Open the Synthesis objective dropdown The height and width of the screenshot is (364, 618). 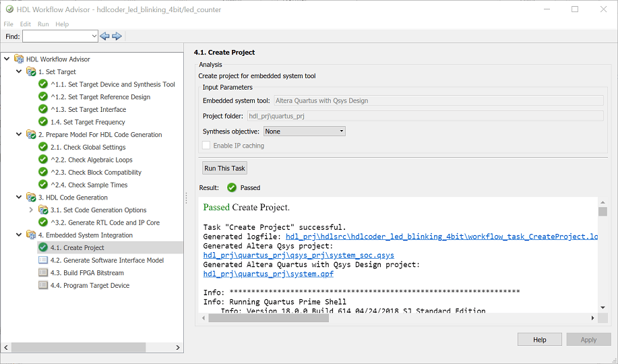point(304,131)
